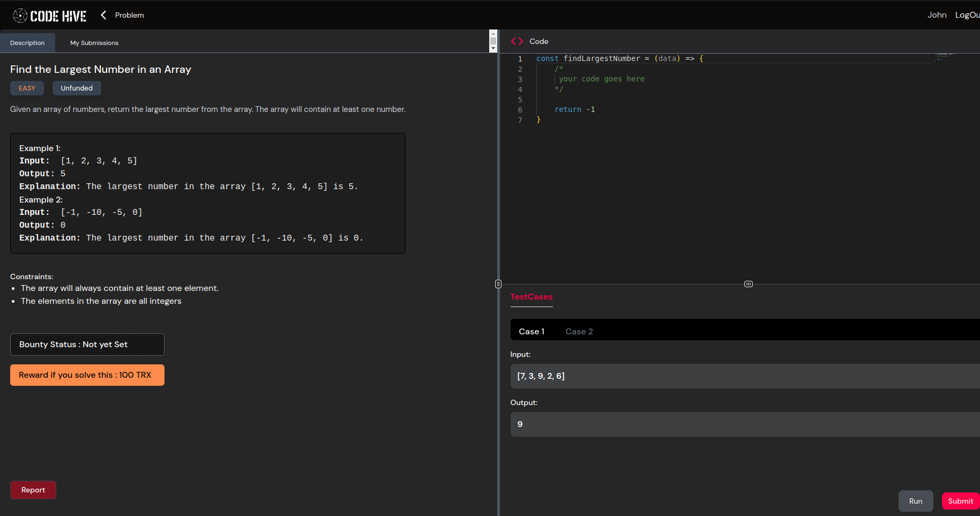This screenshot has height=516, width=980.
Task: Click the test case Output field
Action: (x=745, y=424)
